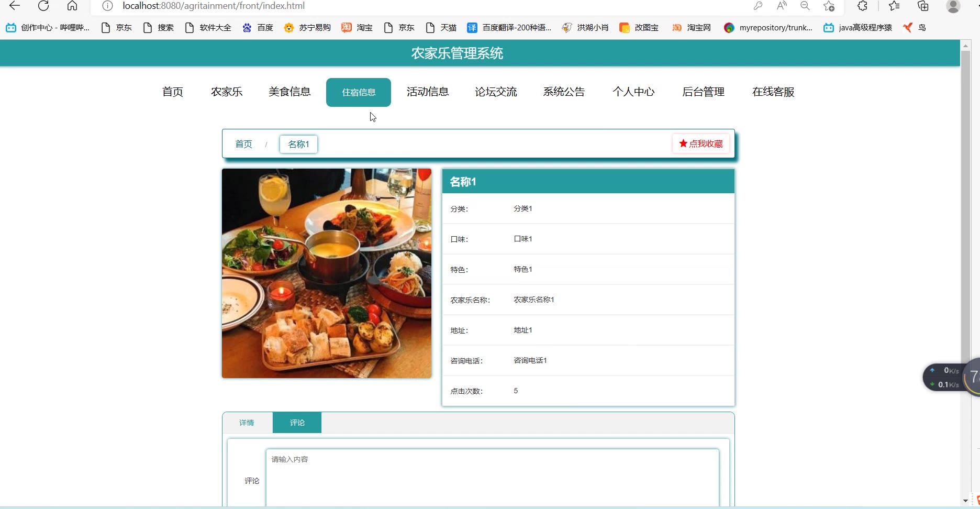Viewport: 980px width, 509px height.
Task: Open the 淘宝网 bookmark
Action: point(692,28)
